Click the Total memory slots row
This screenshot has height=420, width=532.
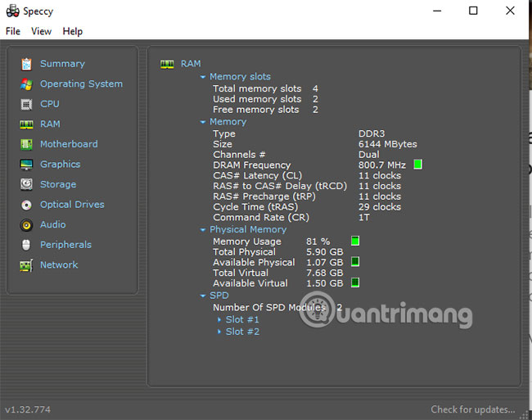pyautogui.click(x=265, y=88)
